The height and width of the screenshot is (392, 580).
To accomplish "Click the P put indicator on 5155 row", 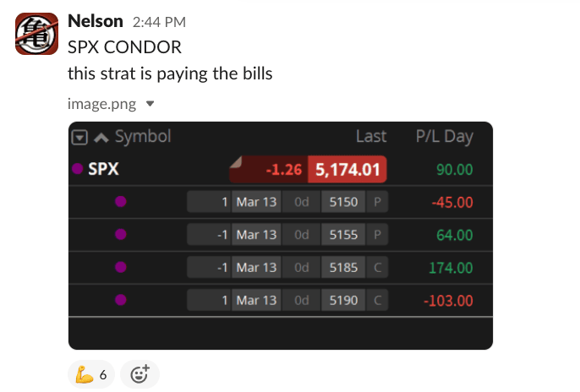I will pos(377,235).
